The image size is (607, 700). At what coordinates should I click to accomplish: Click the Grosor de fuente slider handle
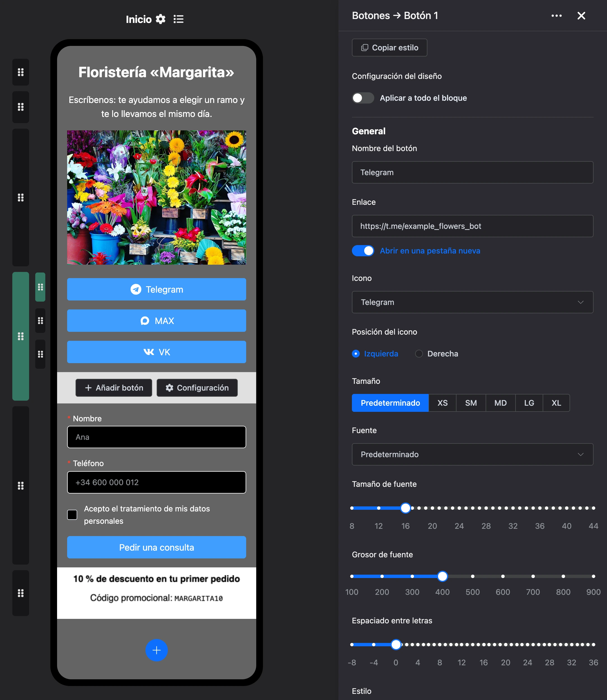[x=442, y=576]
